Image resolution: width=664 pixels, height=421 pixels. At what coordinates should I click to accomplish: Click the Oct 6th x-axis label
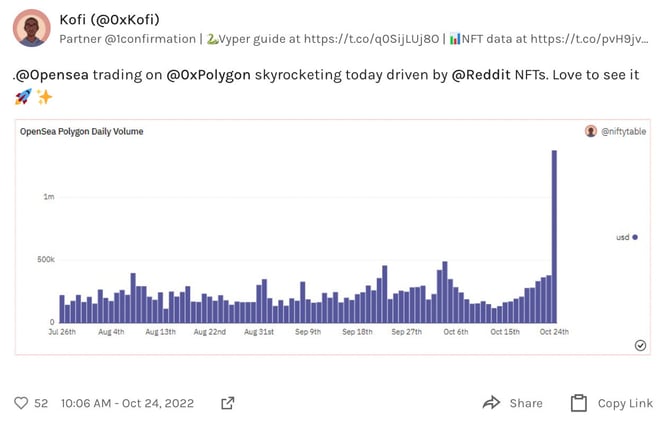coord(456,332)
